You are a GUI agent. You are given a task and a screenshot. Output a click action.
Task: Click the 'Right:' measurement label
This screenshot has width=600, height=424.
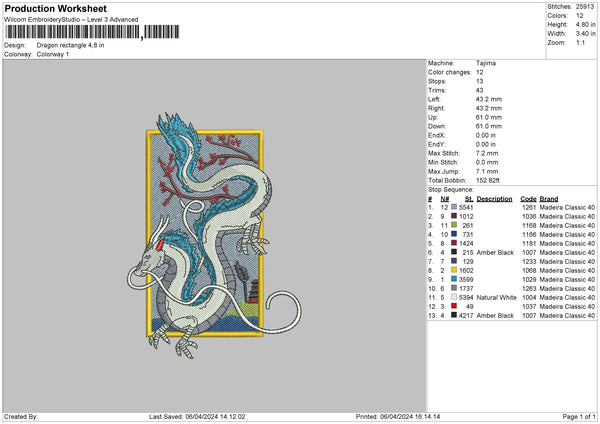[x=436, y=108]
